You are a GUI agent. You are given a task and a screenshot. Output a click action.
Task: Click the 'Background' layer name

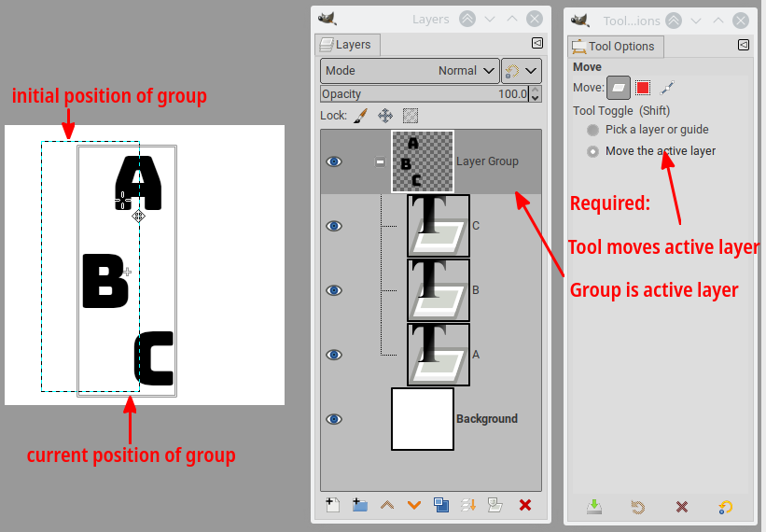pos(487,419)
